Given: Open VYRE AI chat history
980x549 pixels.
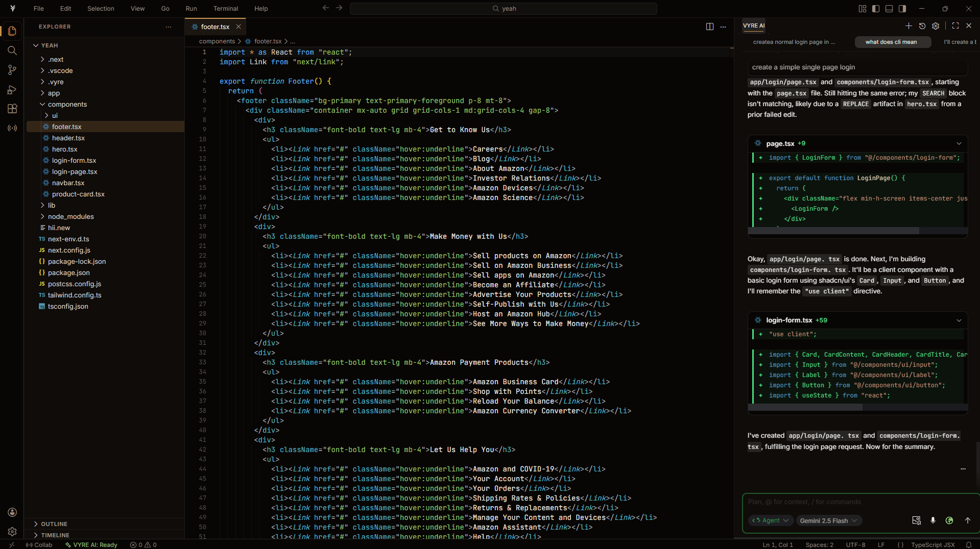Looking at the screenshot, I should [922, 26].
